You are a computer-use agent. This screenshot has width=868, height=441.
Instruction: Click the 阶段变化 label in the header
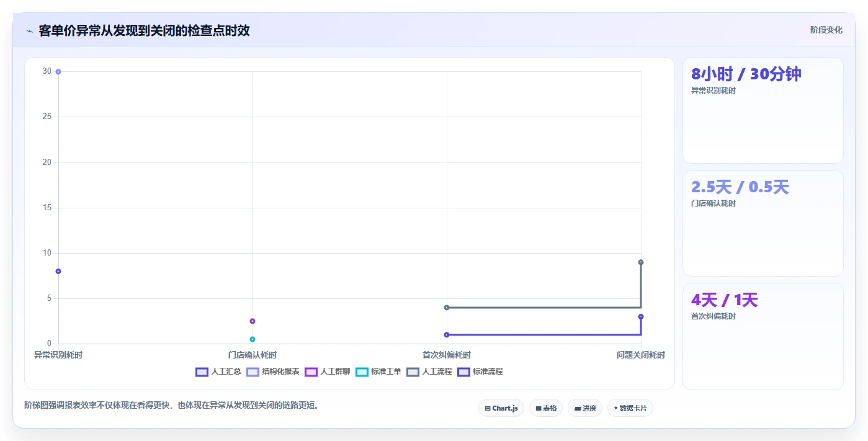click(826, 30)
